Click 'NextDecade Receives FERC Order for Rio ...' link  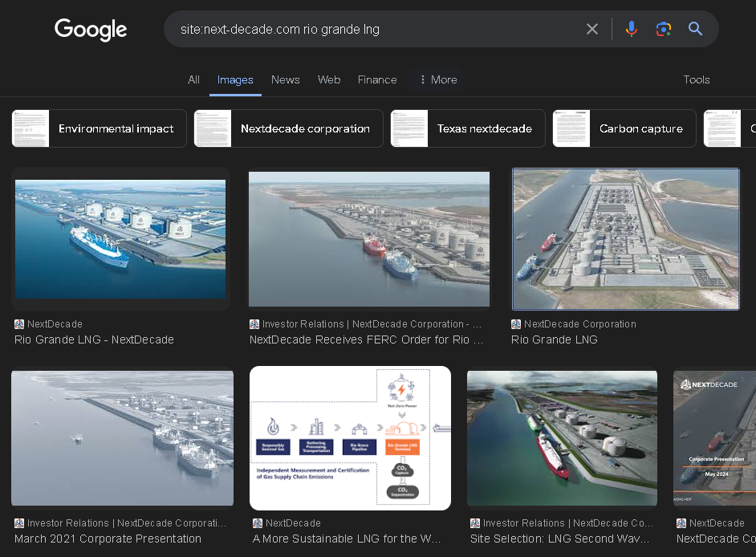pos(367,340)
